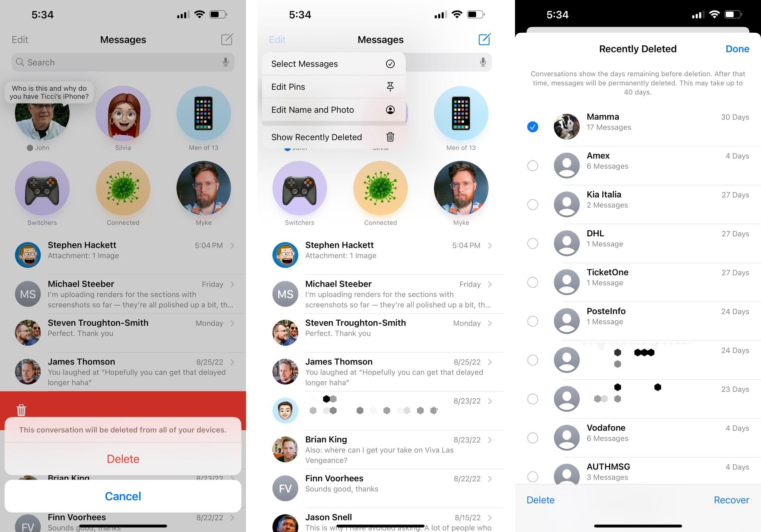Tap the pin icon for Edit Pins

click(390, 86)
